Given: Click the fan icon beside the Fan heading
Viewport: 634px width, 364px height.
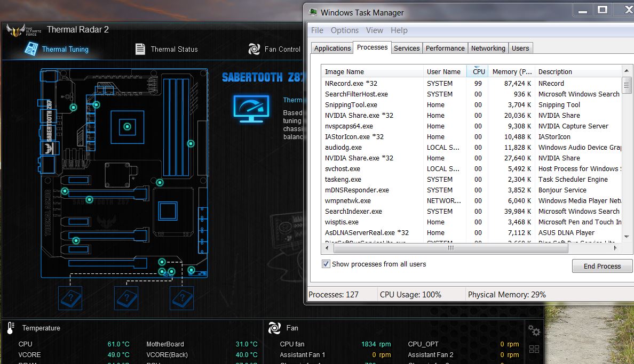Looking at the screenshot, I should click(x=274, y=328).
